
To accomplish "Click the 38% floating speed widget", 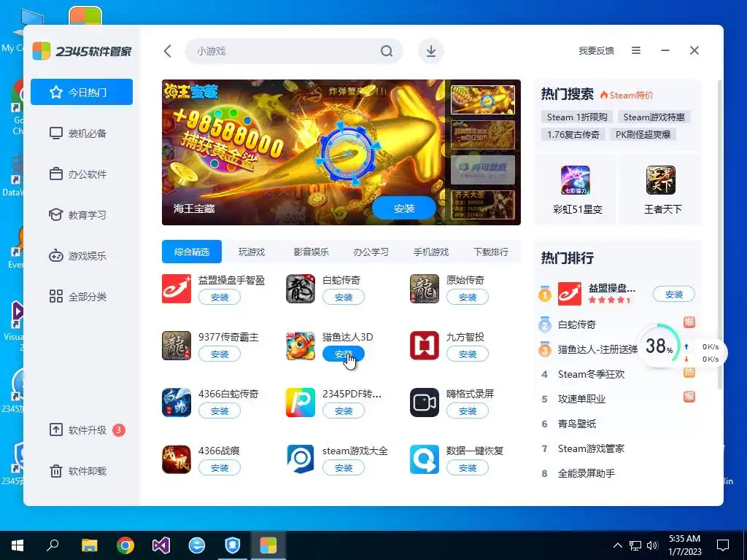I will (660, 346).
